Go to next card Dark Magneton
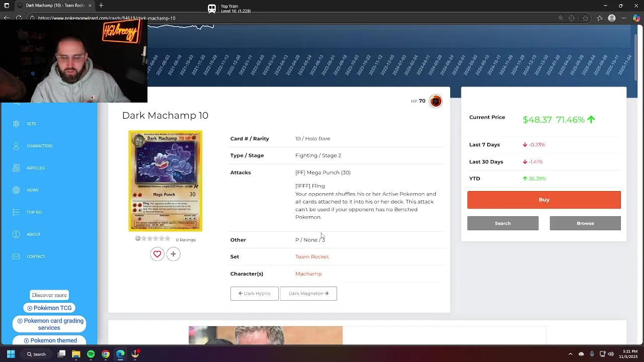 [308, 294]
